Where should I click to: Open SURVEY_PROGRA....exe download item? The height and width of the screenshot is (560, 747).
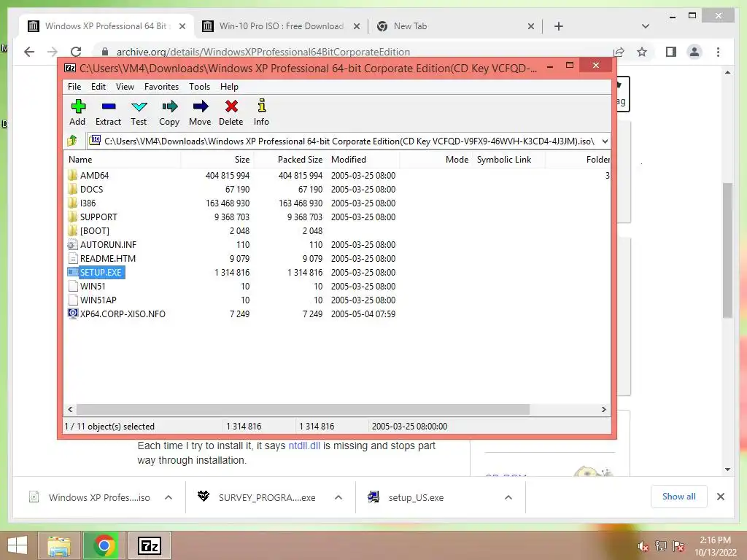[x=267, y=497]
